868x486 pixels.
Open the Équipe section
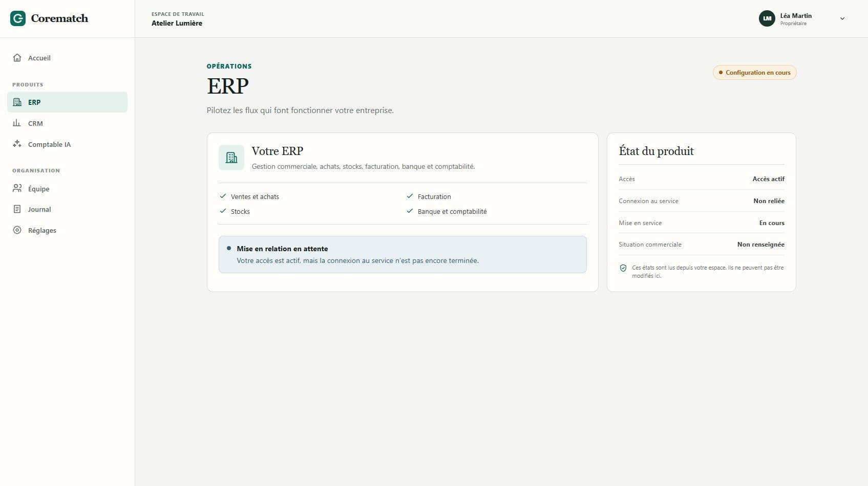[67, 189]
